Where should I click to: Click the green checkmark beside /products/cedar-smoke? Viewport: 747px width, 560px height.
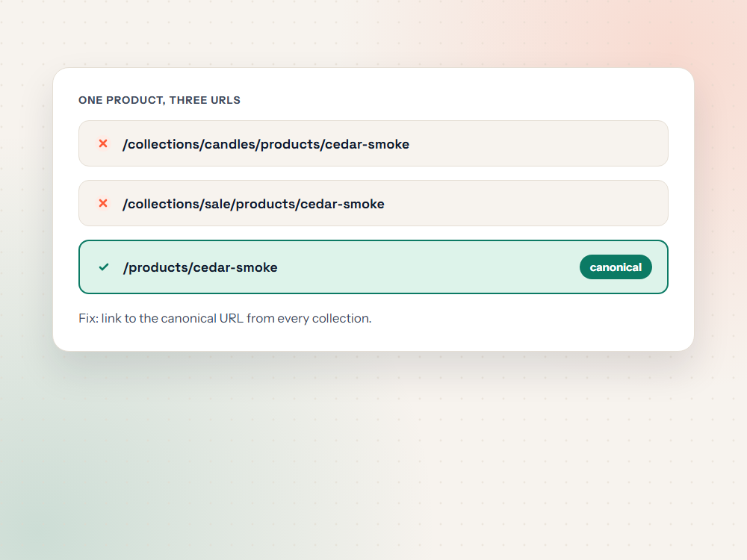[x=103, y=267]
